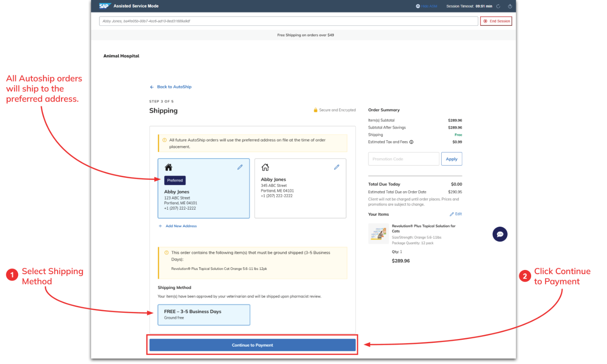Click filled home icon on preferred address
607x364 pixels.
coord(168,167)
